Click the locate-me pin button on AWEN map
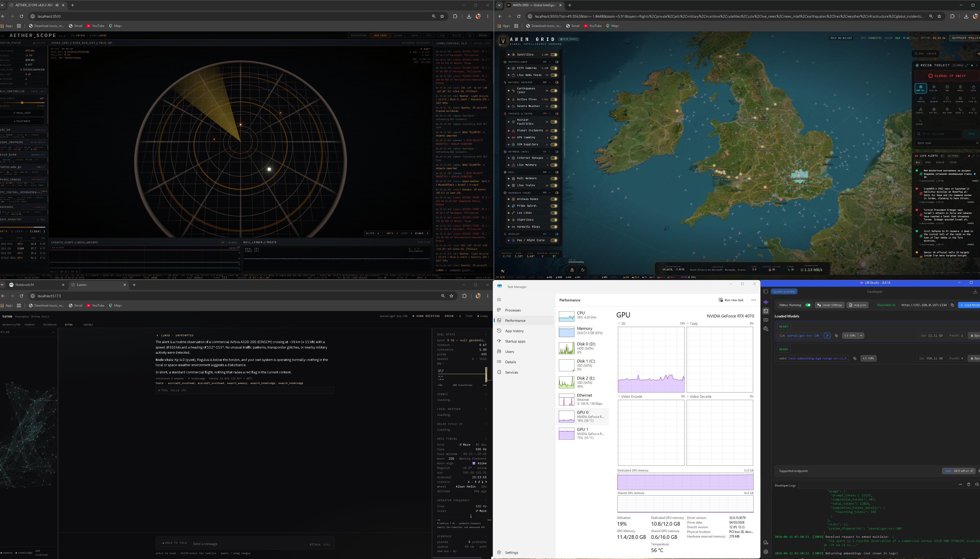This screenshot has width=980, height=559. click(572, 270)
